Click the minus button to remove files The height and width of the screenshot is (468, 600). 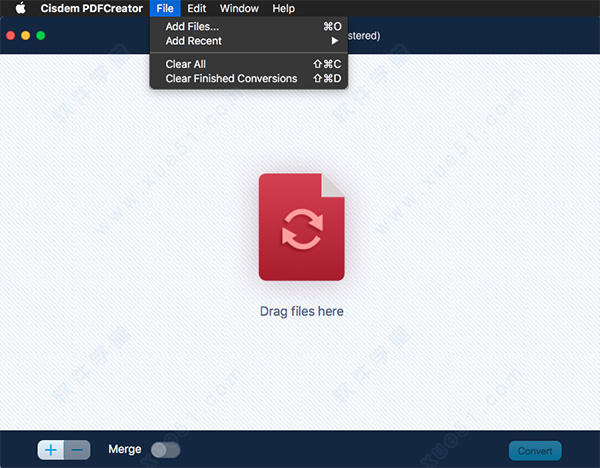click(77, 450)
